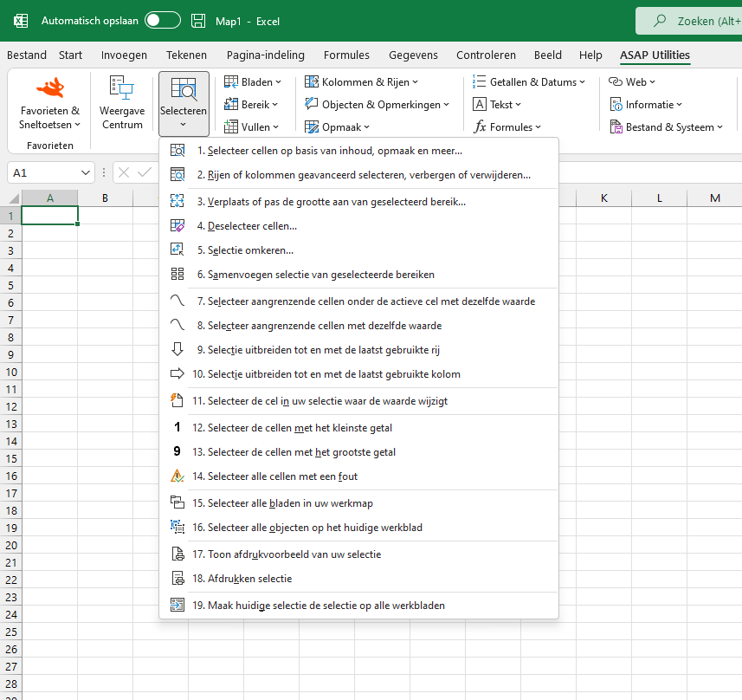Open Weergave Centrum

point(122,103)
